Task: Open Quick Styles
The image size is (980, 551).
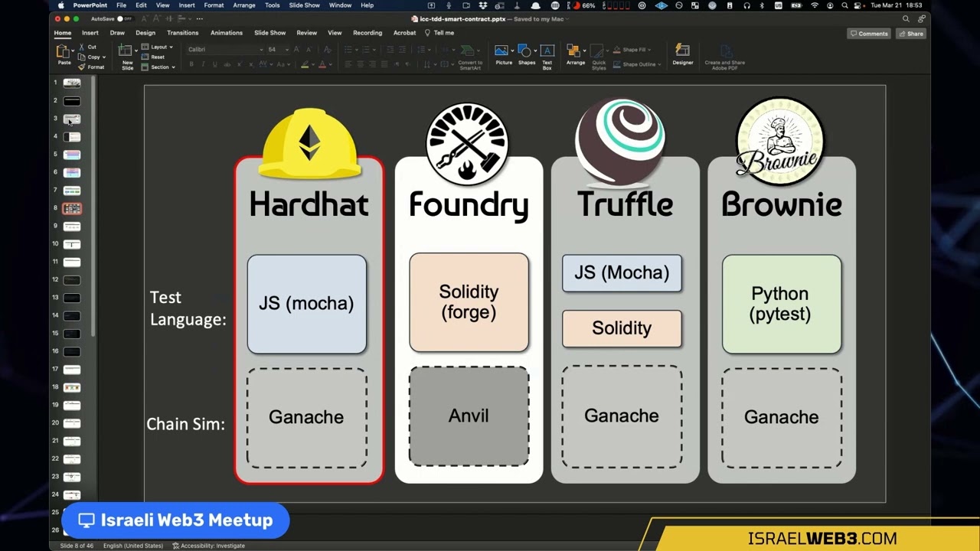Action: [x=599, y=57]
